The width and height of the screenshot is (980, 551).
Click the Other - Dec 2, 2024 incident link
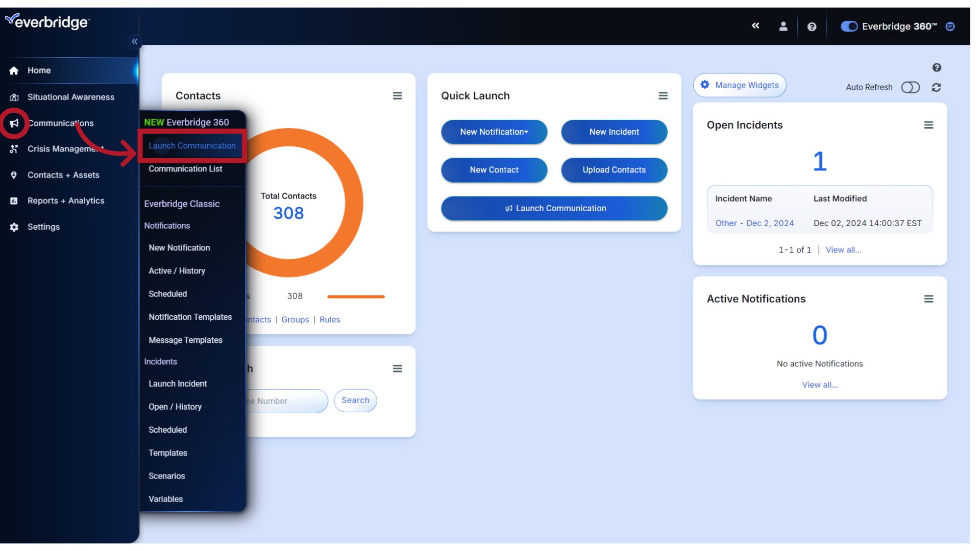tap(754, 222)
